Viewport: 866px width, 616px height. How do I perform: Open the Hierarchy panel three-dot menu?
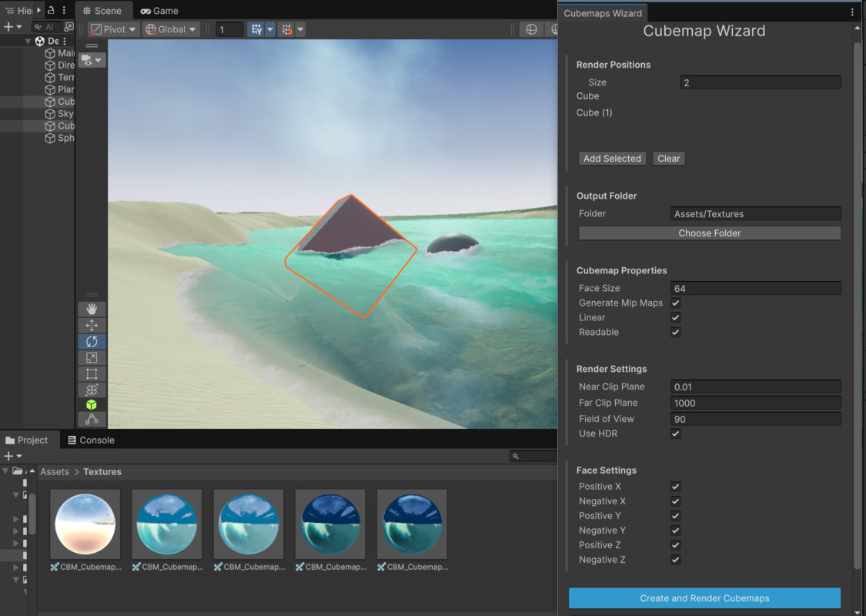[x=64, y=10]
